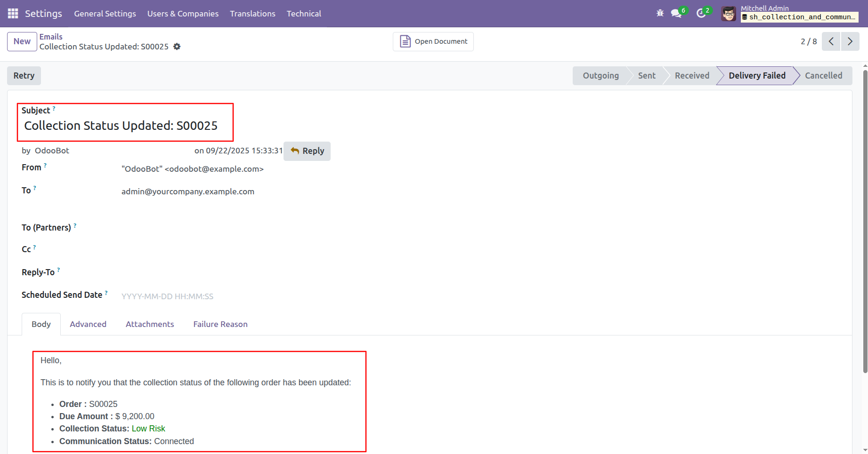The width and height of the screenshot is (868, 454).
Task: Switch to the Attachments tab
Action: coord(150,324)
